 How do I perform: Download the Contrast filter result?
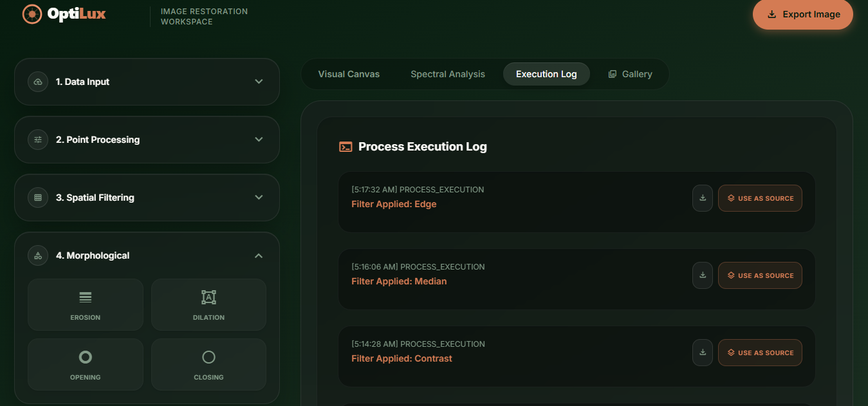(703, 353)
